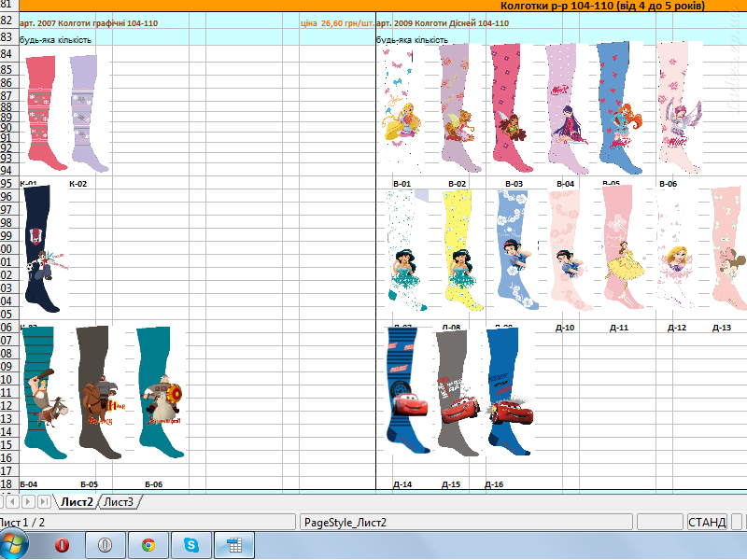Viewport: 747px width, 560px height.
Task: Open the silver Opera Next taskbar icon
Action: coord(105,545)
